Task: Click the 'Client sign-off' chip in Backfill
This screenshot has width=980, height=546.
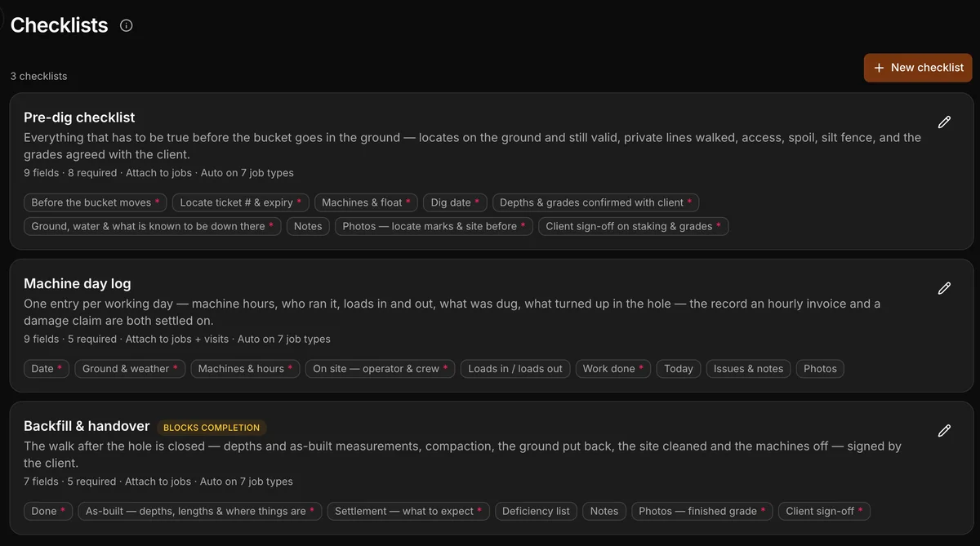Action: (x=825, y=511)
